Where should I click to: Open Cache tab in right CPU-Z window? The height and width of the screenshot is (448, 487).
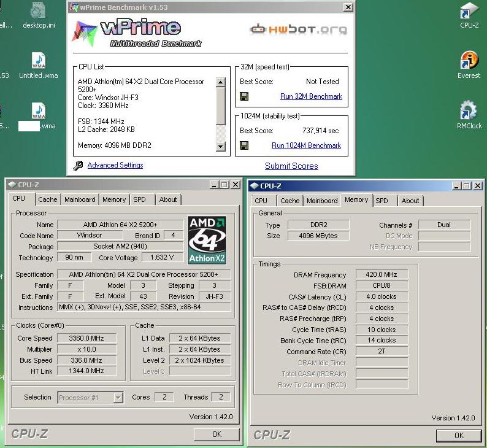pos(290,201)
